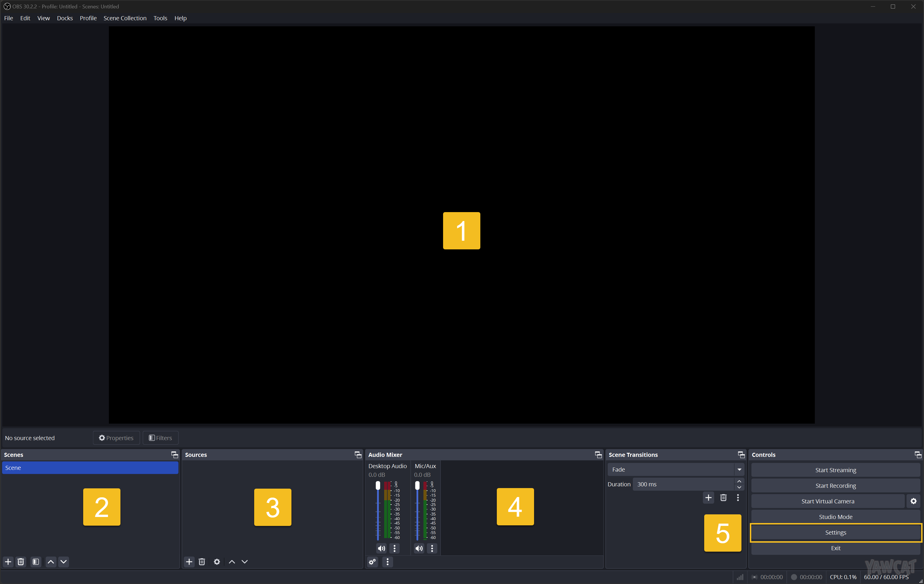Expand the Scenes panel options menu
Viewport: 924px width, 584px height.
pyautogui.click(x=174, y=454)
